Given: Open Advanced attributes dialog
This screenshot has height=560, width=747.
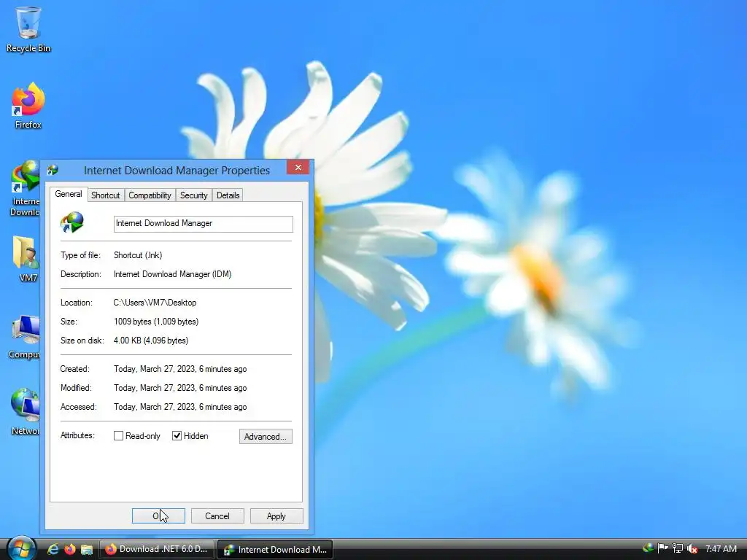Looking at the screenshot, I should (266, 436).
